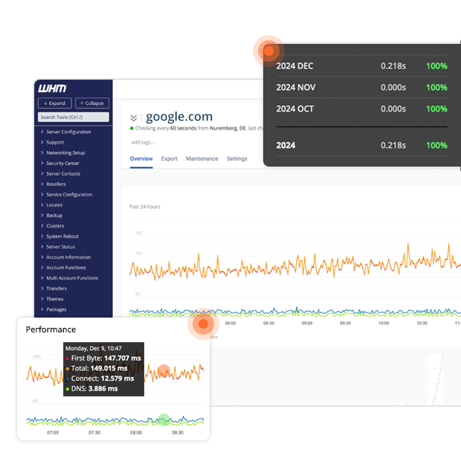Viewport: 461px width, 476px height.
Task: Expand Networking Setup section
Action: [x=65, y=152]
